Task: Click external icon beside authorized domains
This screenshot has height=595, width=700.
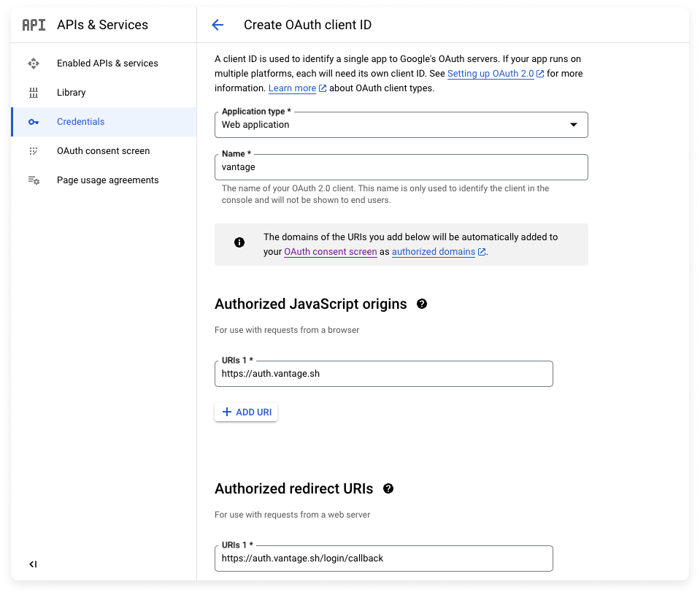Action: coord(482,252)
